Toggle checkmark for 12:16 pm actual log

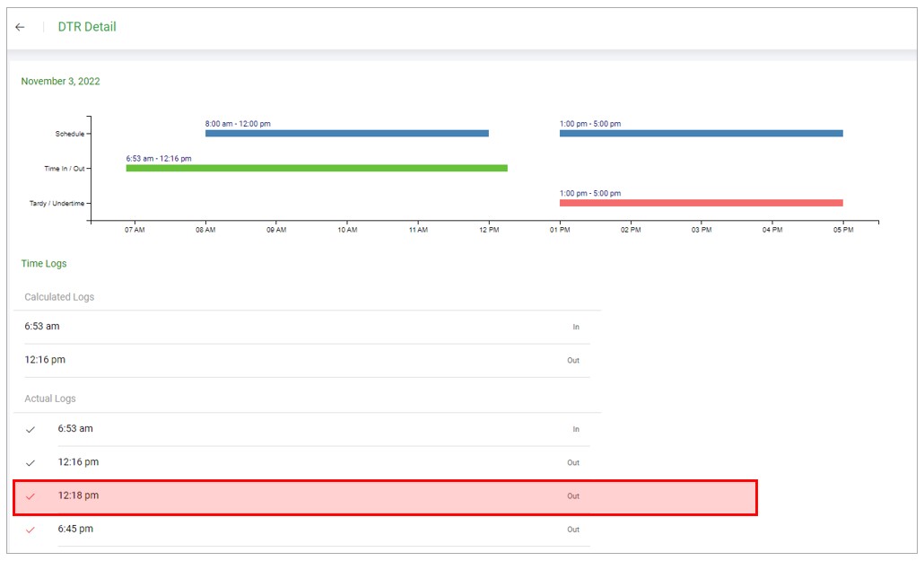pos(31,463)
